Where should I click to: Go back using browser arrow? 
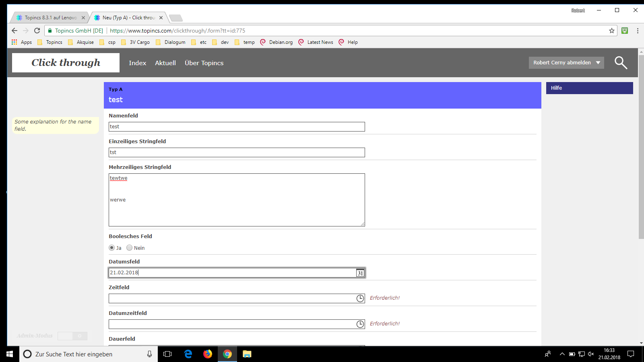pos(14,31)
